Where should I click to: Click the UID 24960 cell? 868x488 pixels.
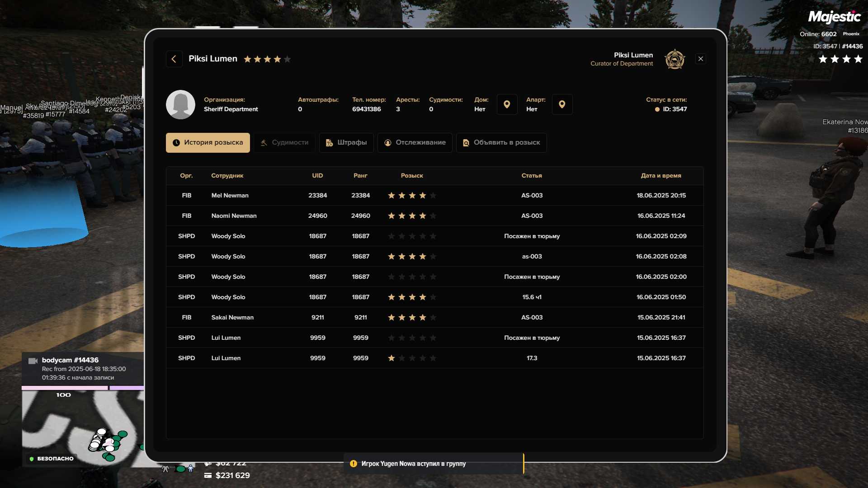(x=317, y=216)
